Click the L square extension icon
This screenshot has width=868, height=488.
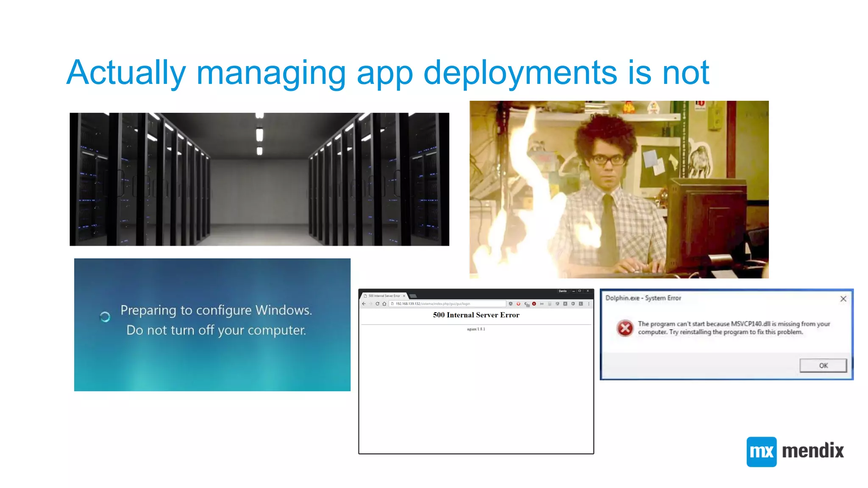click(x=581, y=304)
